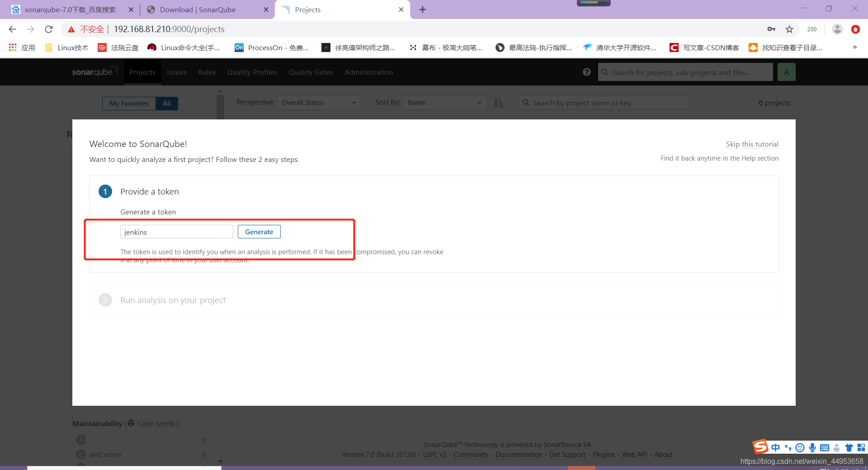868x470 pixels.
Task: Bookmark this page with the star icon
Action: pyautogui.click(x=789, y=29)
